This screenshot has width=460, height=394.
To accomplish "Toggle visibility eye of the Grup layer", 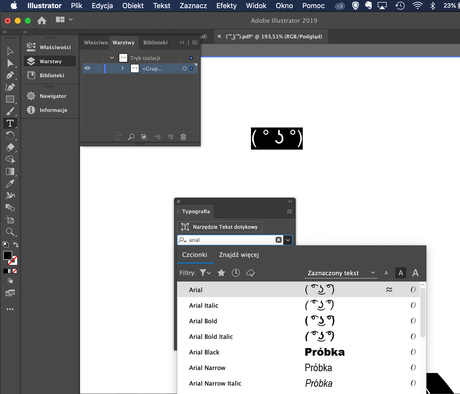I will [87, 68].
